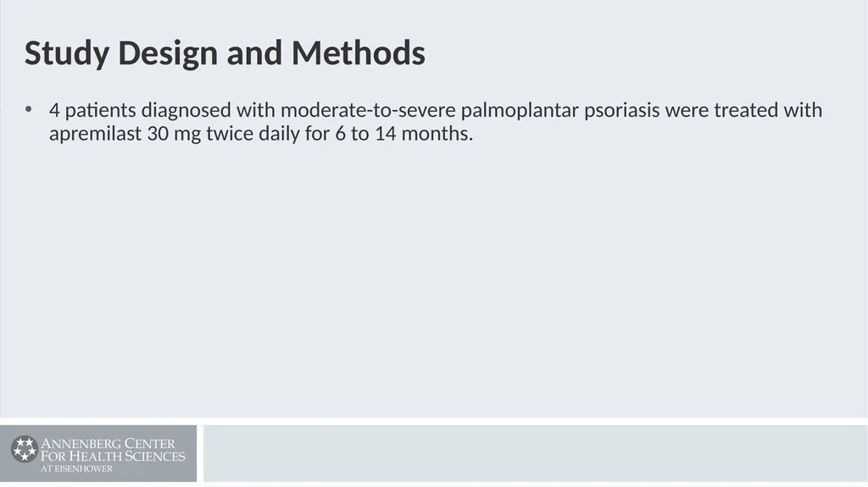This screenshot has width=868, height=487.
Task: Click the blank slide body area below the bullet
Action: pos(434,277)
